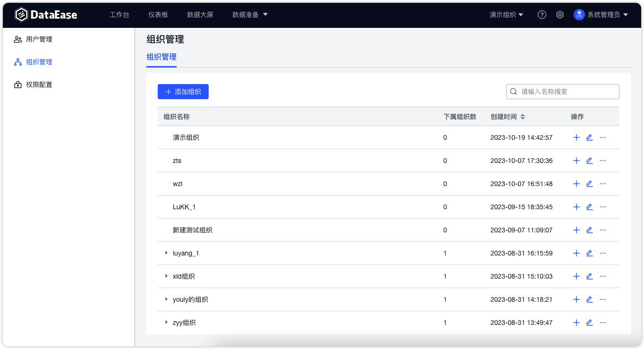Focus the name search input field
This screenshot has height=349, width=644.
coord(563,92)
